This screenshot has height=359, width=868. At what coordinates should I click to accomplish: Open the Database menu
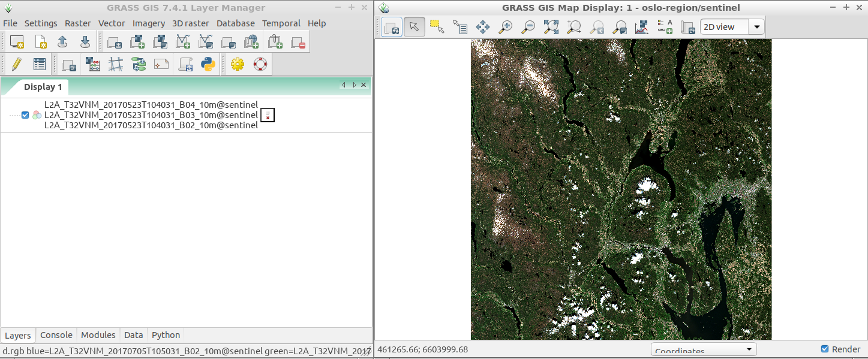click(236, 23)
